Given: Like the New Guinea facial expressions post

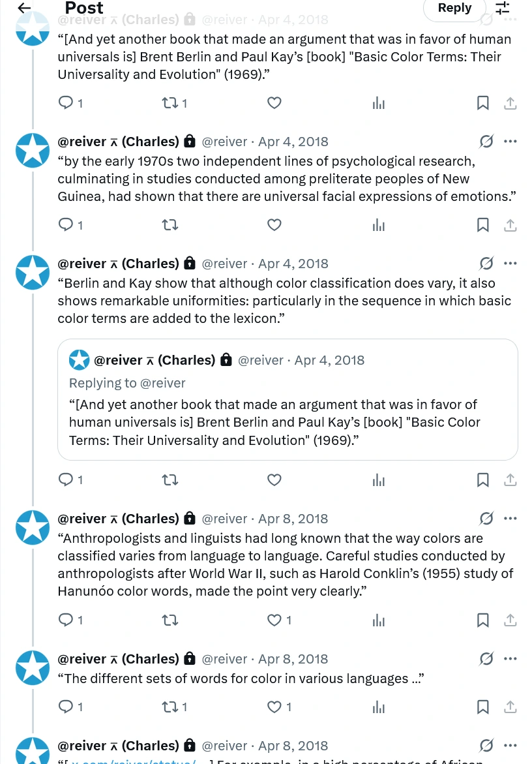Looking at the screenshot, I should (x=274, y=225).
